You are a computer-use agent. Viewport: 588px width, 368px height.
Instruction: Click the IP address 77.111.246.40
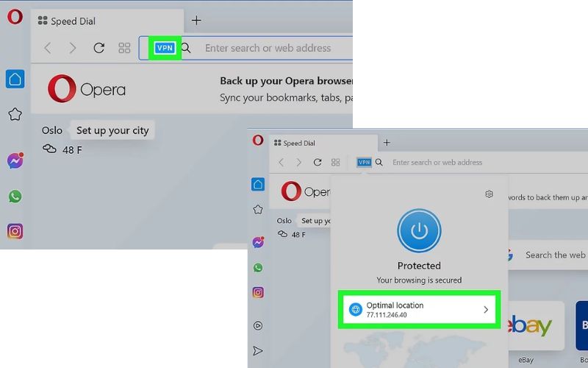(387, 315)
